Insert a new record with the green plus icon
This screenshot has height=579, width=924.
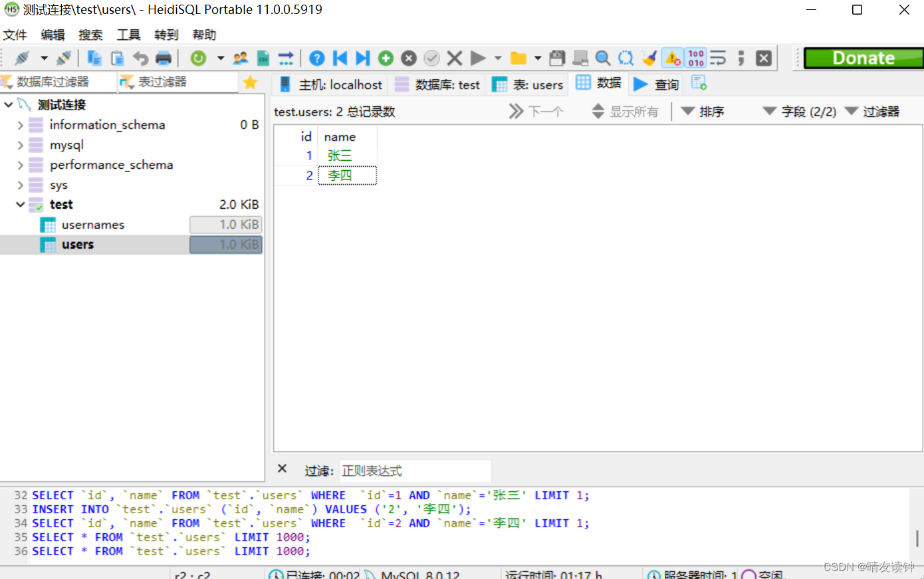coord(386,58)
